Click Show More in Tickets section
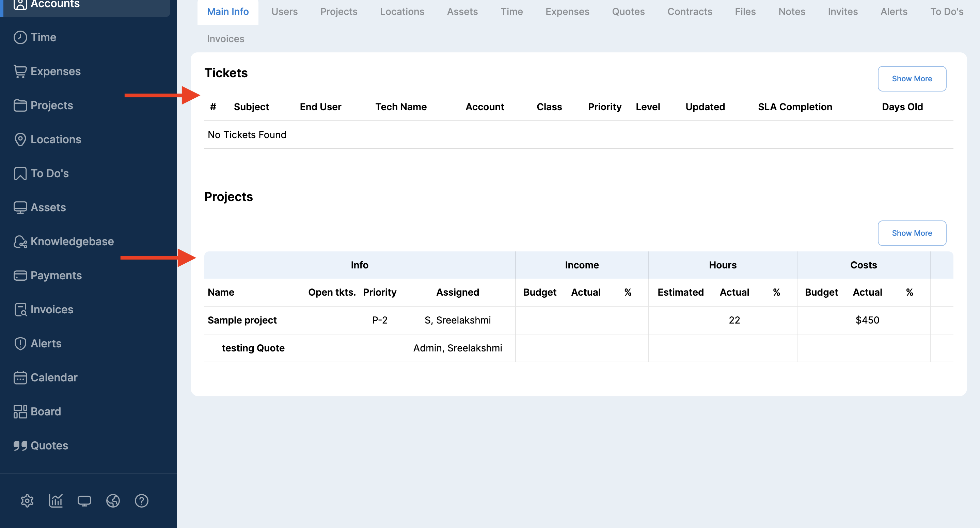Viewport: 980px width, 528px height. pos(912,79)
